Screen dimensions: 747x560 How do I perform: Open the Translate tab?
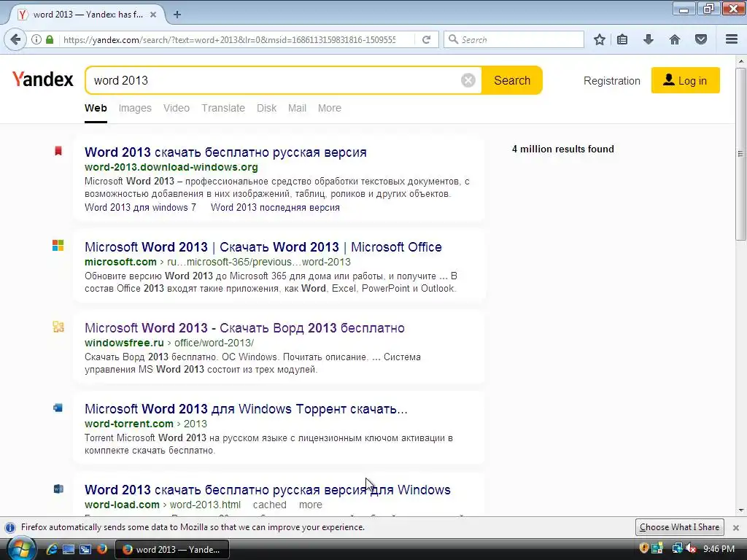[223, 108]
